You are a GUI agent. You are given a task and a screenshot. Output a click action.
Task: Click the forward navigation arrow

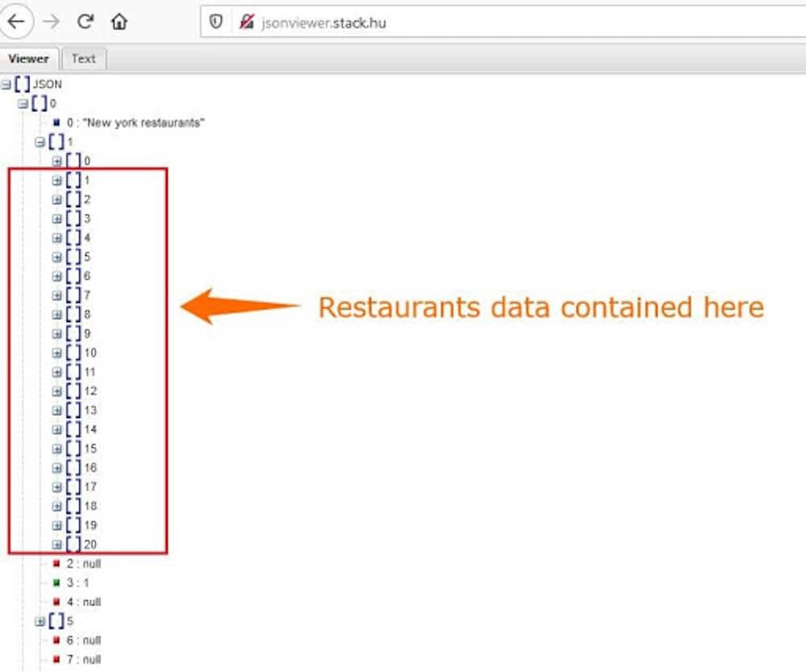(51, 22)
